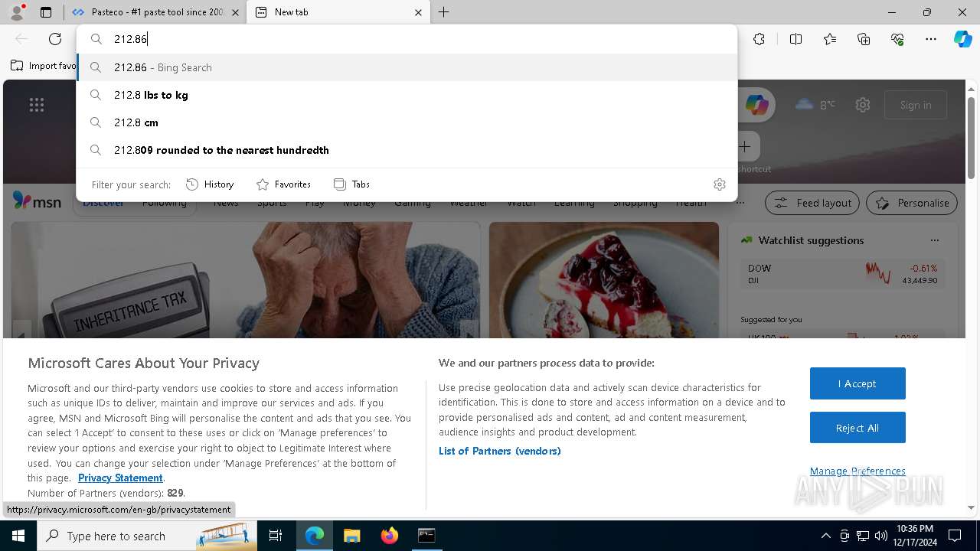This screenshot has width=980, height=551.
Task: Click Sign in button on MSN
Action: click(916, 105)
